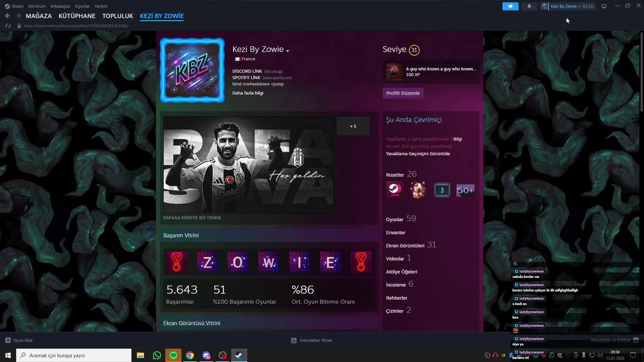Open the Steam announcements megaphone icon
This screenshot has height=362, width=644.
[510, 6]
